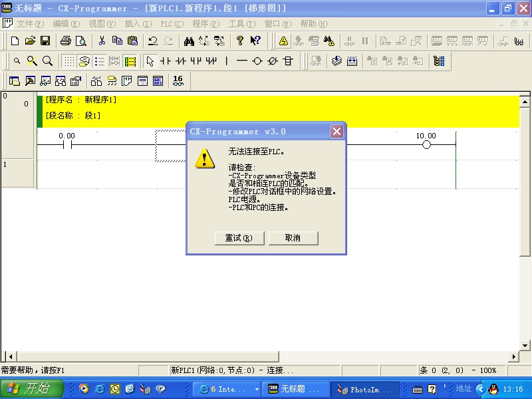
Task: Open the 视图(V) menu
Action: point(102,24)
